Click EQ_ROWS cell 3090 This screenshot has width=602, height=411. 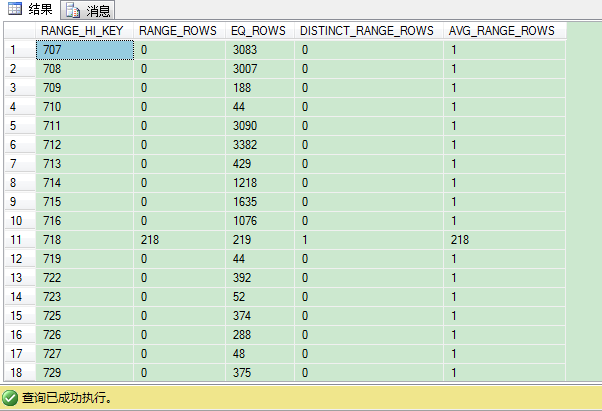tap(260, 125)
